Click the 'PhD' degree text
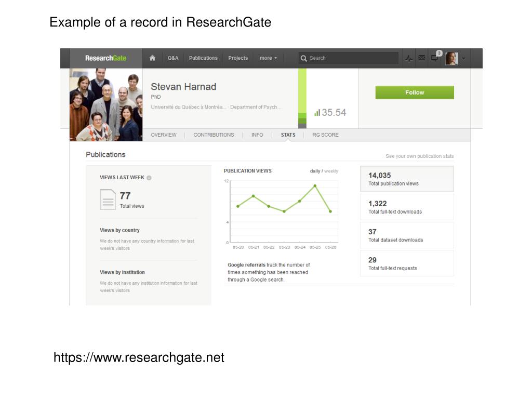This screenshot has width=532, height=399. [156, 97]
